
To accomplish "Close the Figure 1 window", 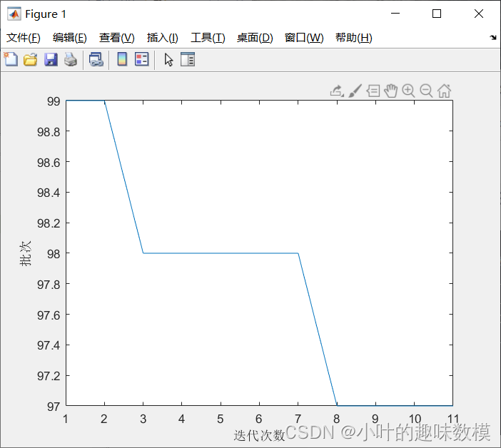I will point(479,14).
